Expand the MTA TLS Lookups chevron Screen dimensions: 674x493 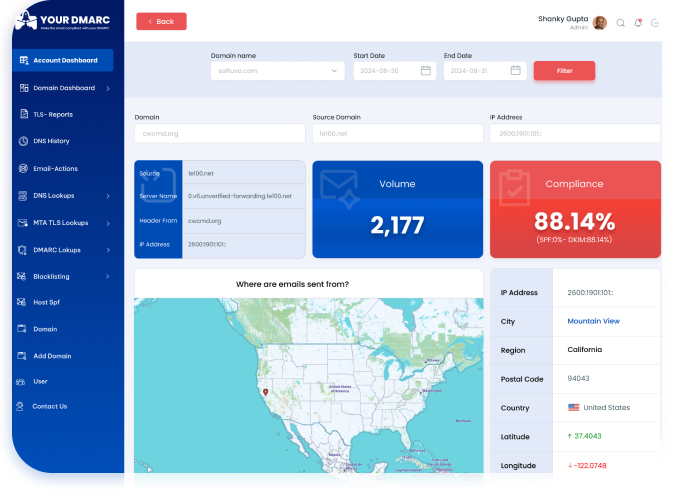(x=108, y=222)
